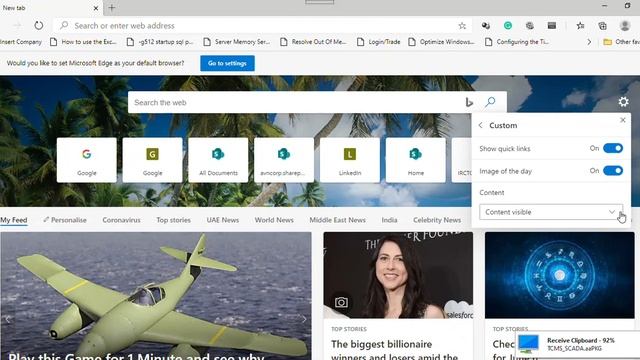Open the Personalise tab
The height and width of the screenshot is (360, 640).
[x=65, y=220]
